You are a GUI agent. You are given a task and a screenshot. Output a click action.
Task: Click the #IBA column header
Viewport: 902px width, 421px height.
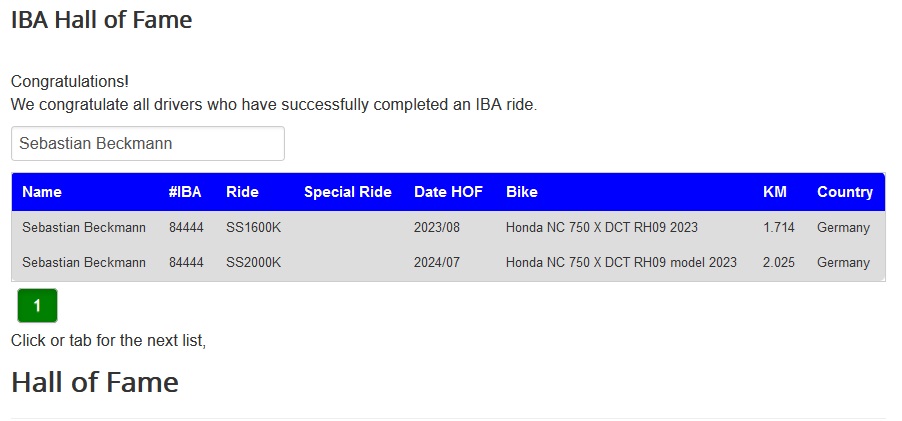click(x=185, y=192)
